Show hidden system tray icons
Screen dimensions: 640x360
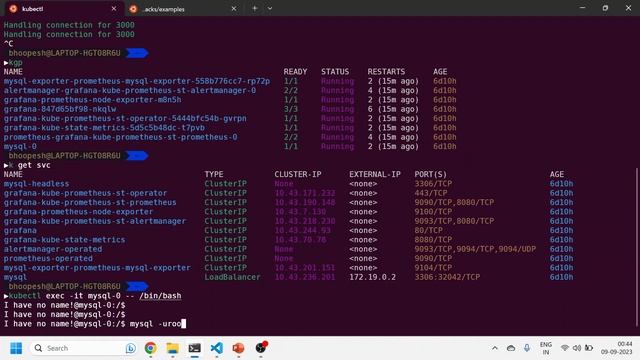[x=495, y=348]
